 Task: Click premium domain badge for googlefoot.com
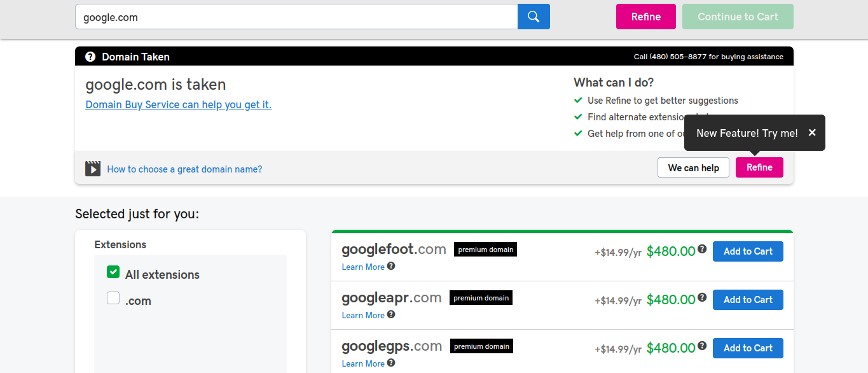point(485,250)
